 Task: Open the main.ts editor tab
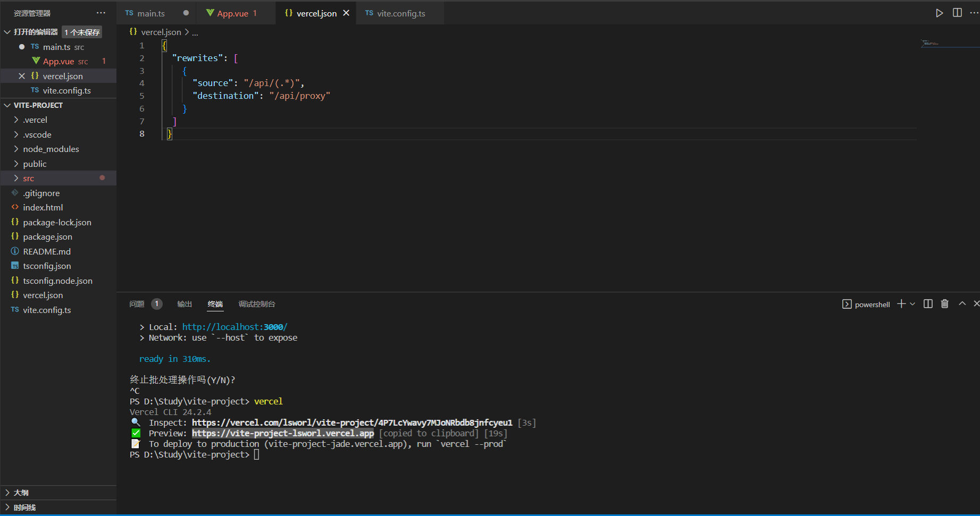click(x=156, y=13)
